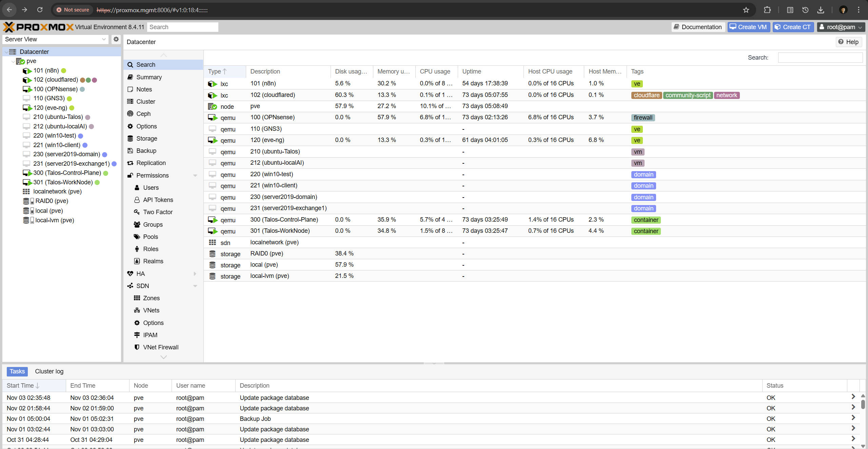Open the Ceph section icon

click(130, 114)
